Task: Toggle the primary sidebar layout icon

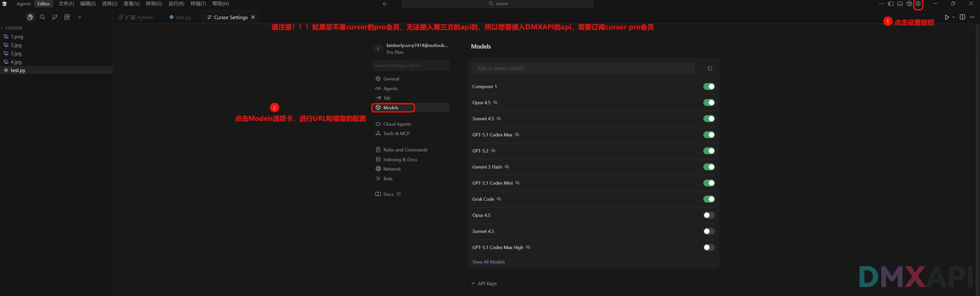Action: [891, 4]
